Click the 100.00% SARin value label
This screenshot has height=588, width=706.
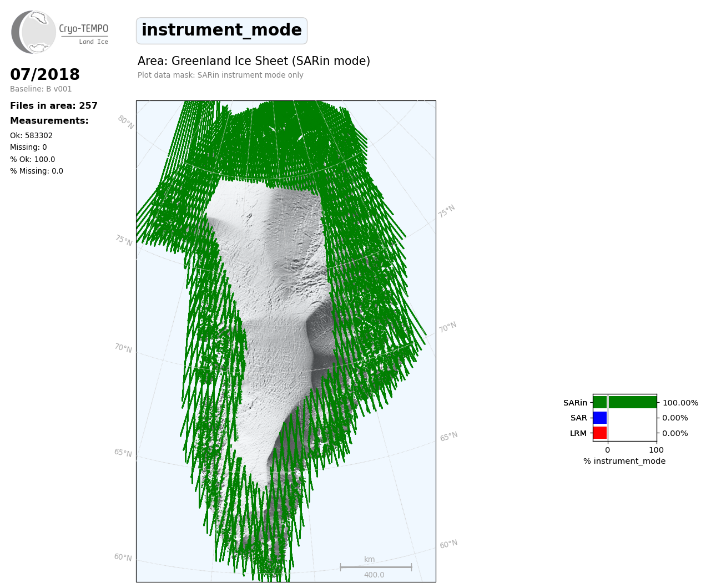pyautogui.click(x=680, y=403)
